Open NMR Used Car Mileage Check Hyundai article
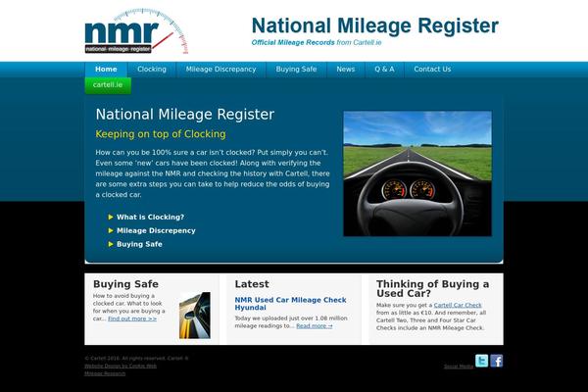The width and height of the screenshot is (588, 392). pos(291,304)
